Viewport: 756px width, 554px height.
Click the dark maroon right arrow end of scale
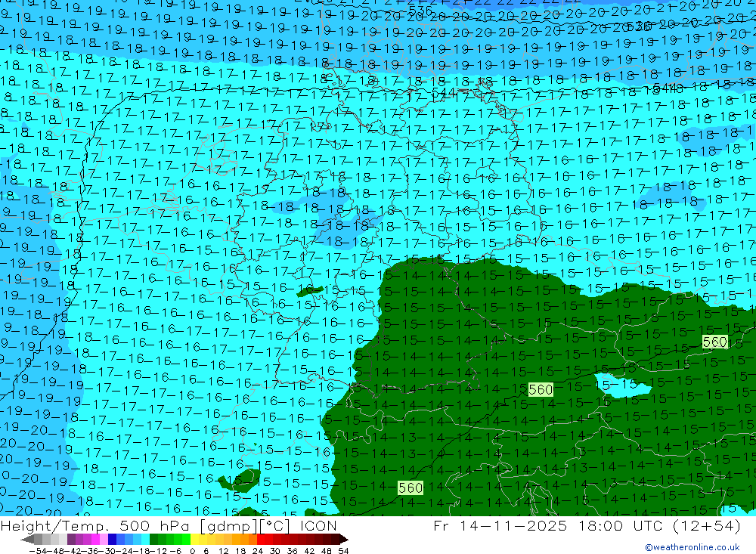coord(344,539)
